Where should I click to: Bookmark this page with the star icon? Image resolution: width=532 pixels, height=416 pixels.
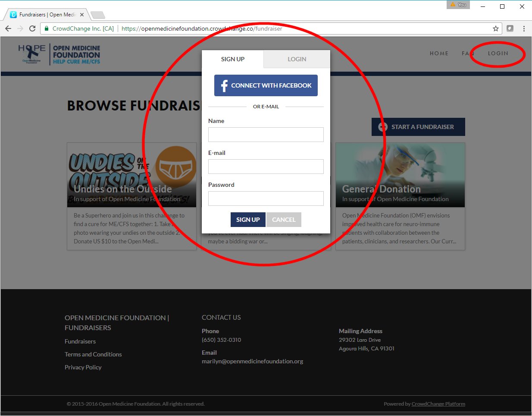tap(496, 28)
